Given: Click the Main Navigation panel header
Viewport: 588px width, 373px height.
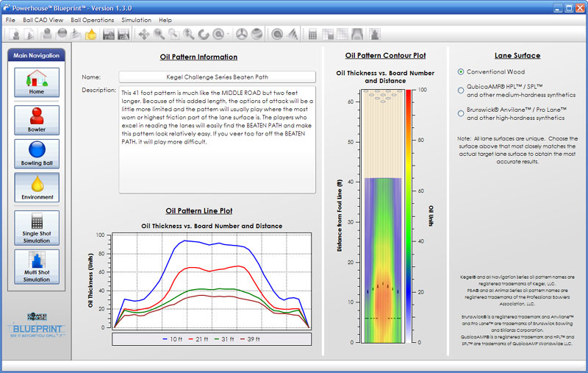Looking at the screenshot, I should (x=36, y=55).
